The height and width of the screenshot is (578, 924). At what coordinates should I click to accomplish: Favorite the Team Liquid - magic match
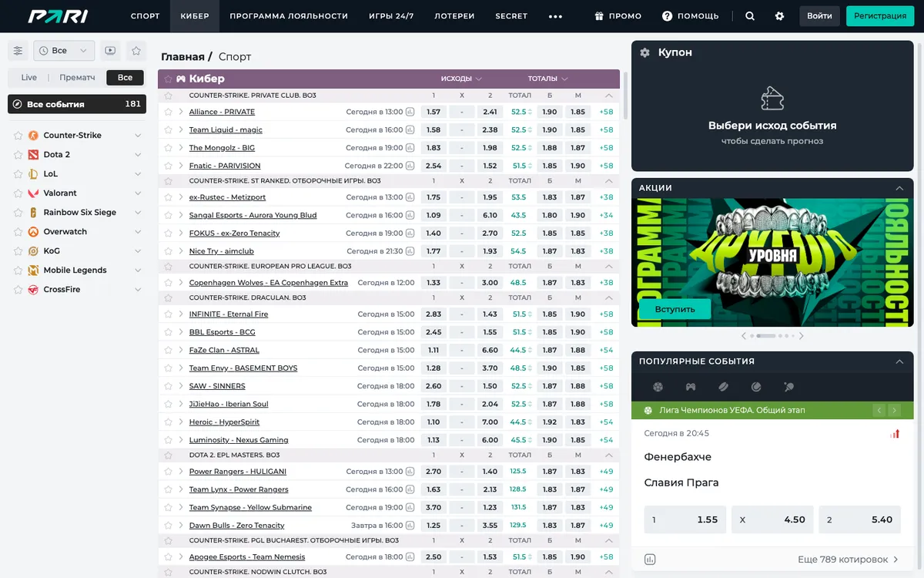tap(169, 130)
